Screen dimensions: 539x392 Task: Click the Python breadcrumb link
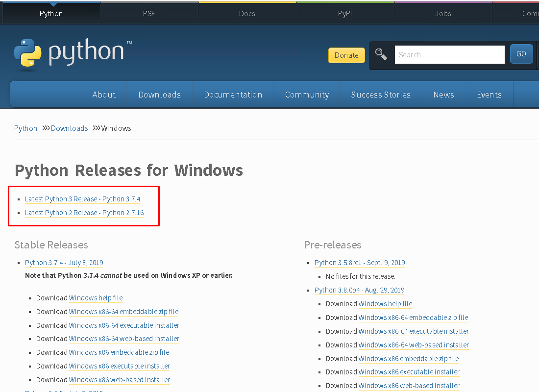tap(26, 128)
